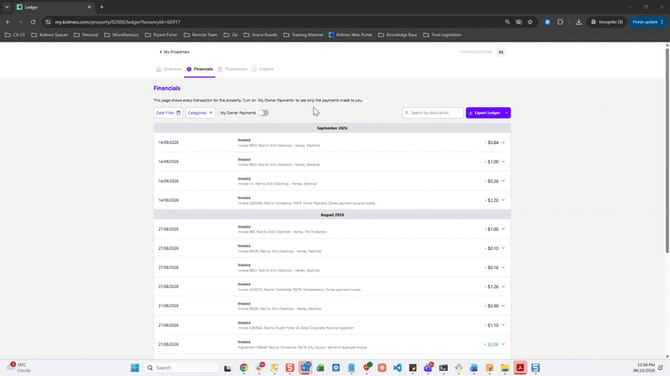This screenshot has width=670, height=376.
Task: Switch to the Statements tab
Action: tap(232, 69)
